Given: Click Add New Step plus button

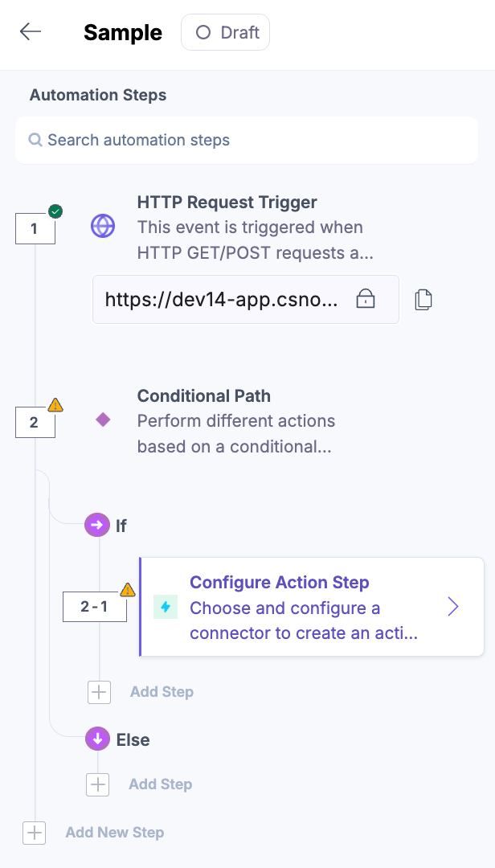Looking at the screenshot, I should tap(35, 833).
